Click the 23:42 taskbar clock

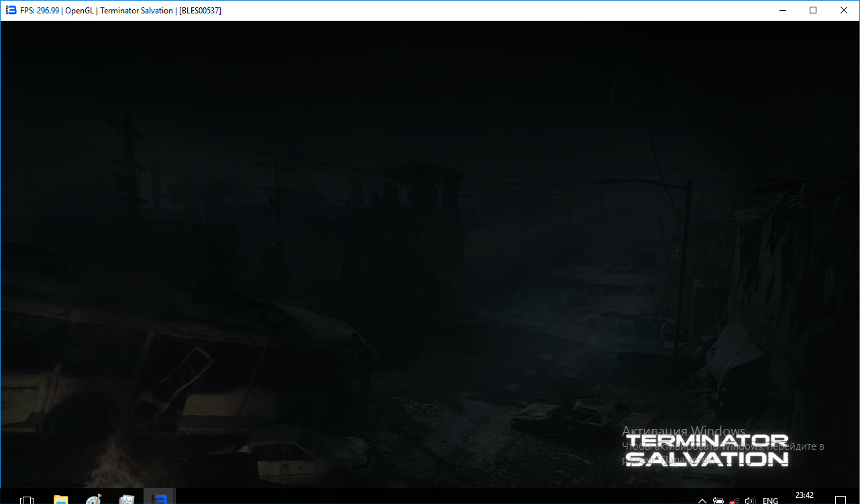click(x=804, y=496)
